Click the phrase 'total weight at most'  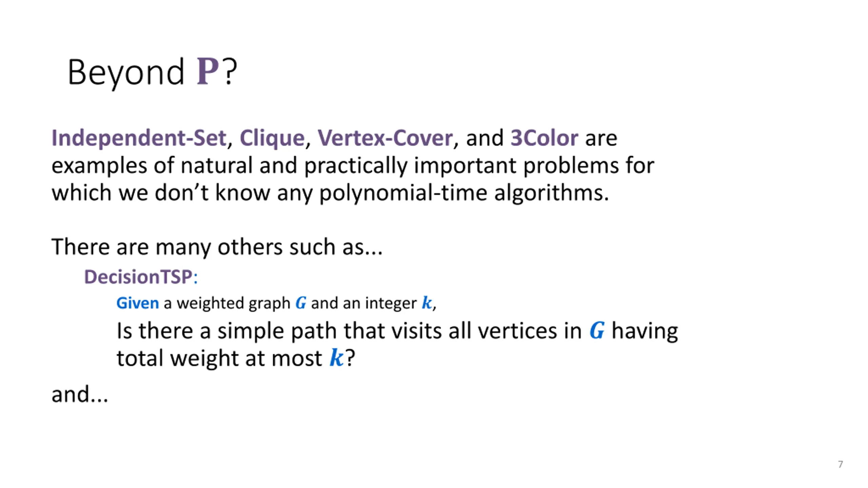219,358
